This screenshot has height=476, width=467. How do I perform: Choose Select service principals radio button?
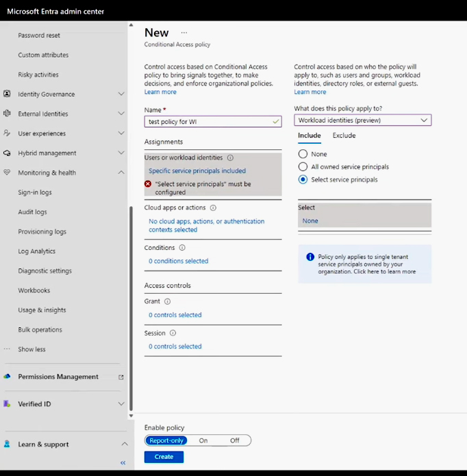pos(303,179)
